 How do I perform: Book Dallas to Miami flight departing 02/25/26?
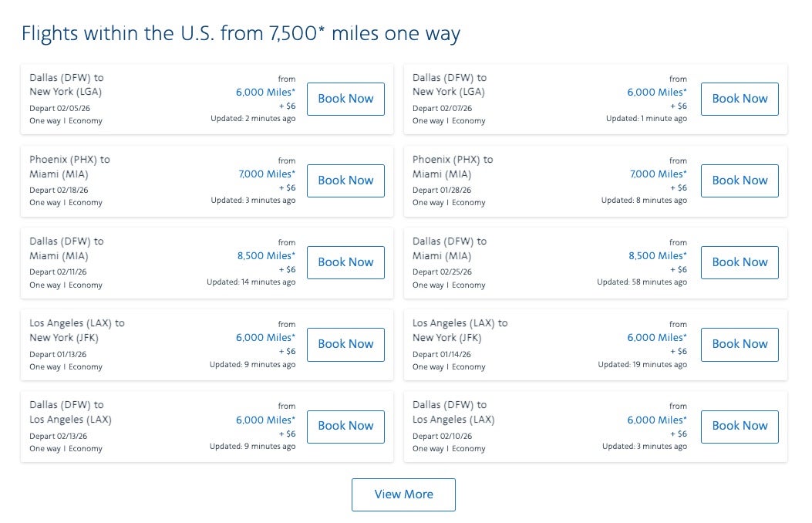click(740, 262)
